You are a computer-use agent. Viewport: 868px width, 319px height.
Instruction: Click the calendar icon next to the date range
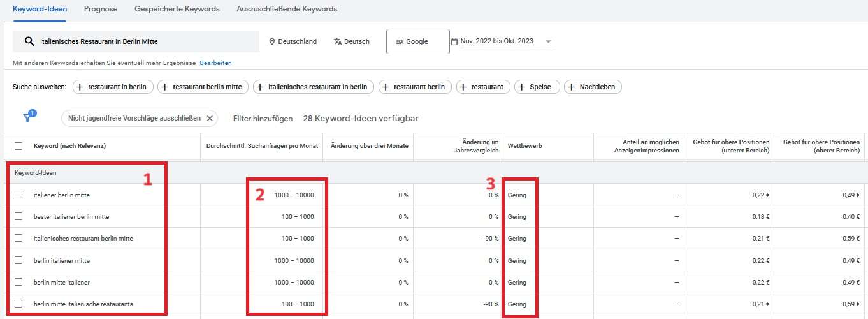pyautogui.click(x=454, y=41)
